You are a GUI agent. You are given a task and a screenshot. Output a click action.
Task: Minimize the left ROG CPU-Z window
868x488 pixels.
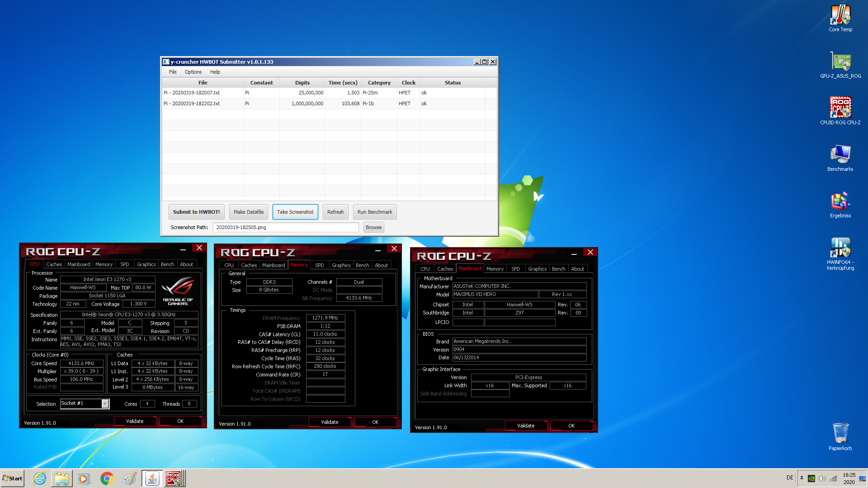pos(183,249)
